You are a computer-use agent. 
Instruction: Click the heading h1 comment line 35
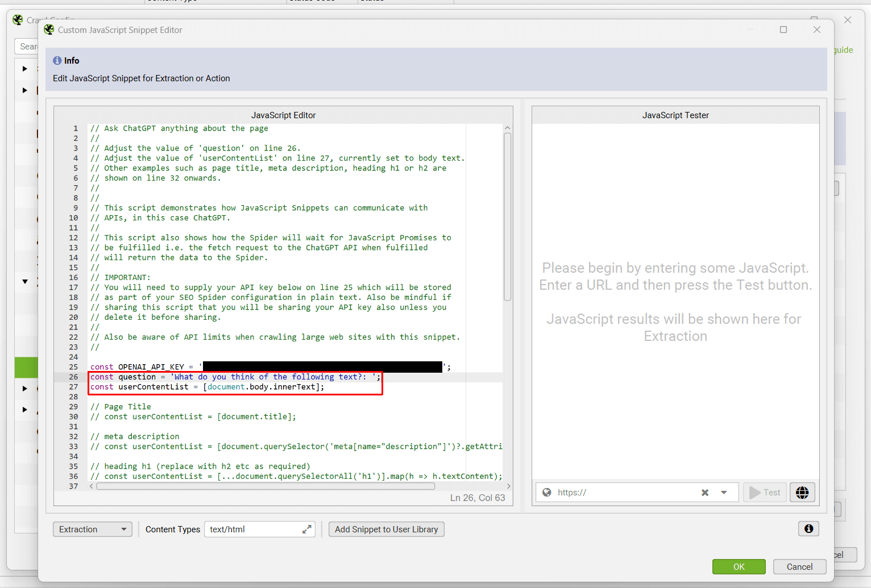point(200,466)
